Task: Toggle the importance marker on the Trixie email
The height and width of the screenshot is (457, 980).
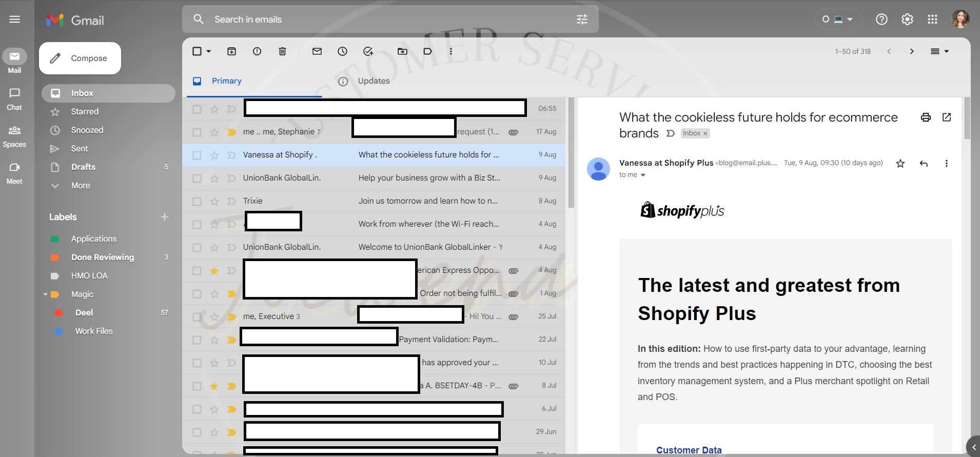Action: pyautogui.click(x=231, y=201)
